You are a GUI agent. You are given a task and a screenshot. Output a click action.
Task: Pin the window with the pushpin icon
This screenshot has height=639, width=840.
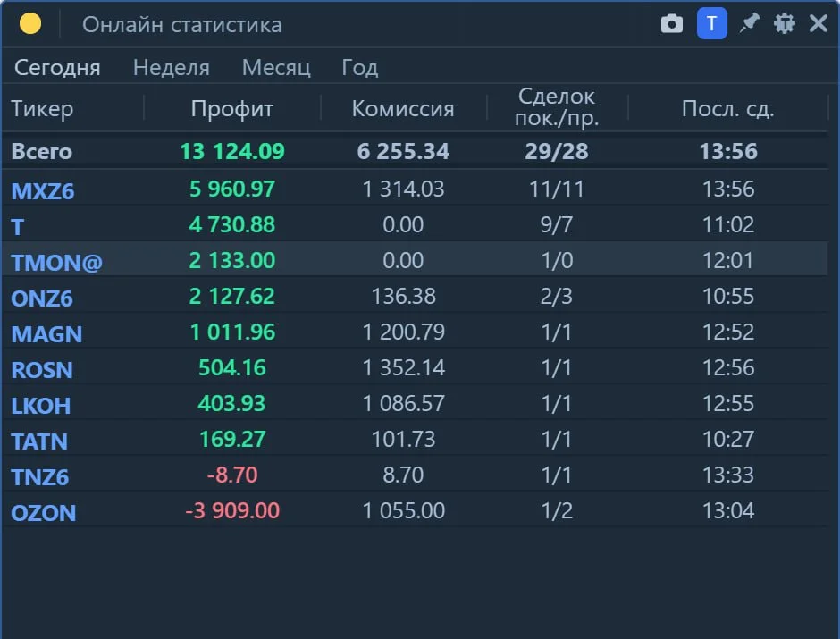pos(750,23)
